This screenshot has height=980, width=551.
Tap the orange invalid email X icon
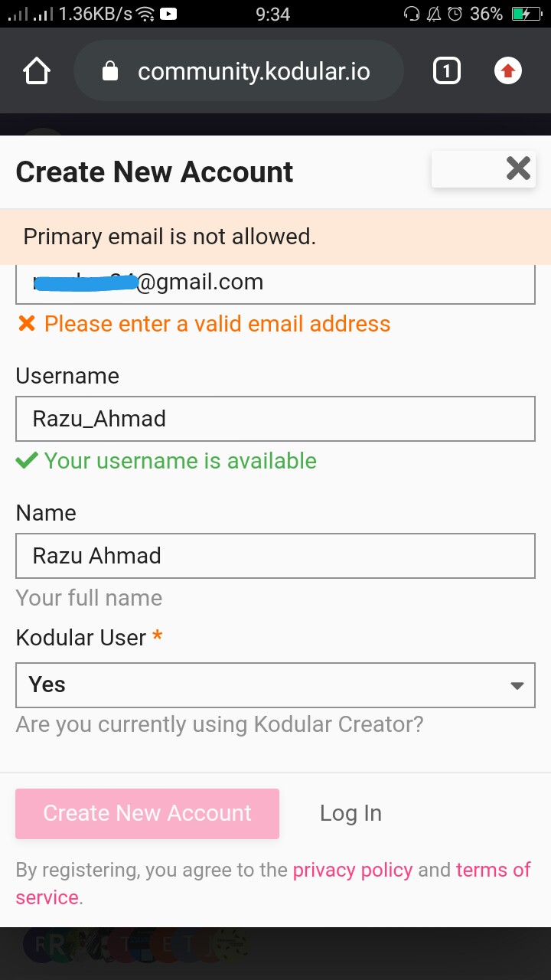[x=27, y=324]
